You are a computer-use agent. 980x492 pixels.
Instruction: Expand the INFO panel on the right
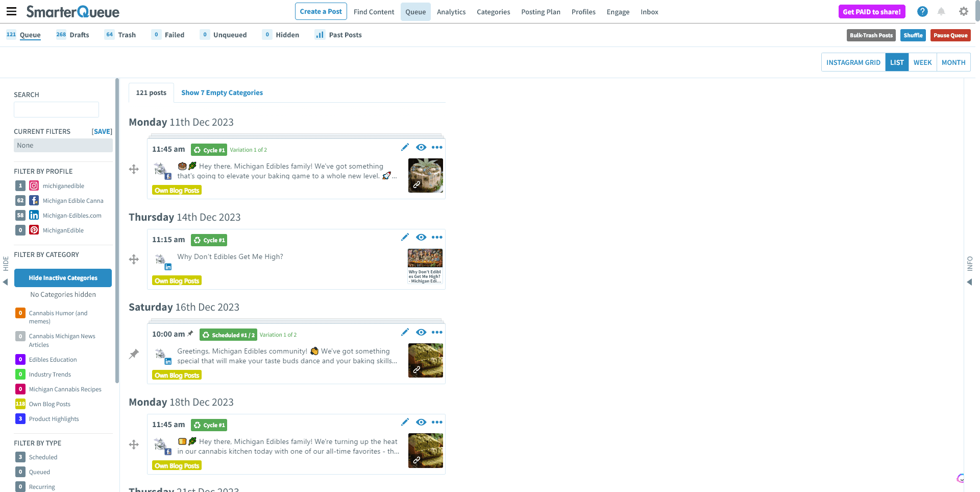click(x=969, y=282)
